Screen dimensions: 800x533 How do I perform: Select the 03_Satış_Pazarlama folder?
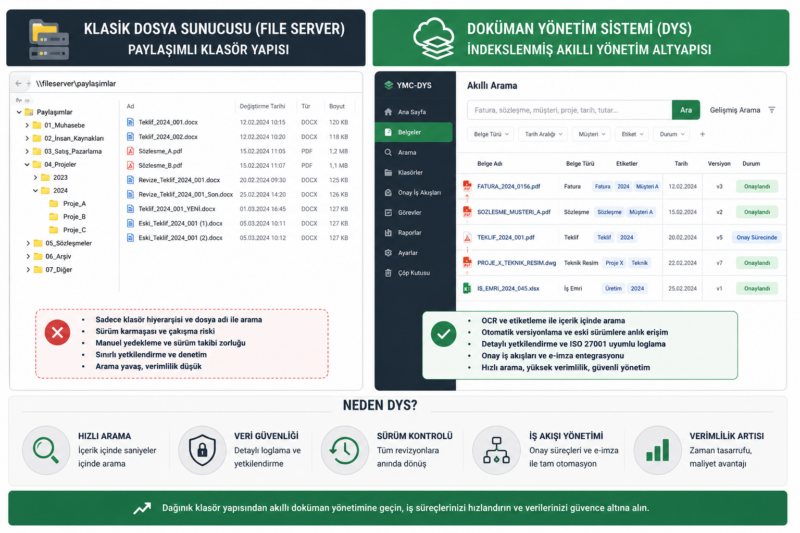tap(67, 151)
